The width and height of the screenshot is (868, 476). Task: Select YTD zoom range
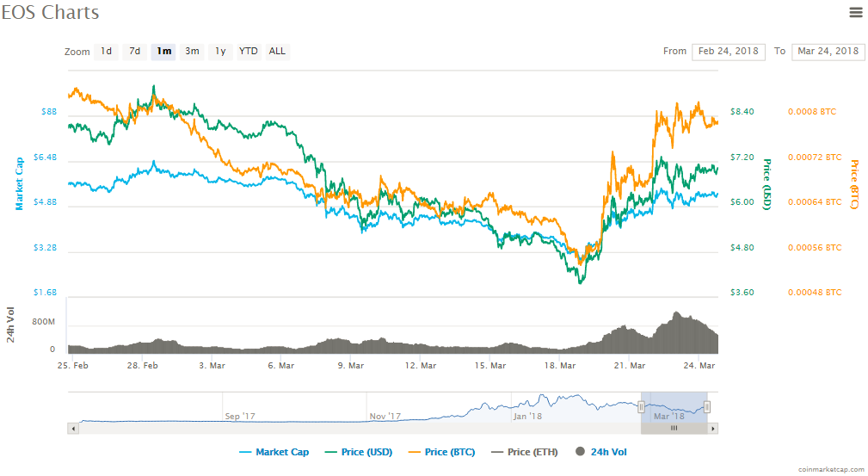point(249,52)
